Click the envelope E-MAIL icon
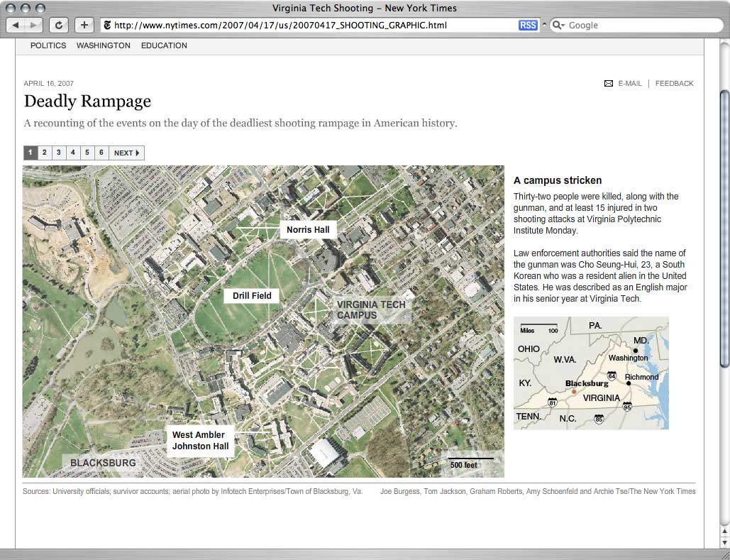This screenshot has width=730, height=560. pos(609,83)
